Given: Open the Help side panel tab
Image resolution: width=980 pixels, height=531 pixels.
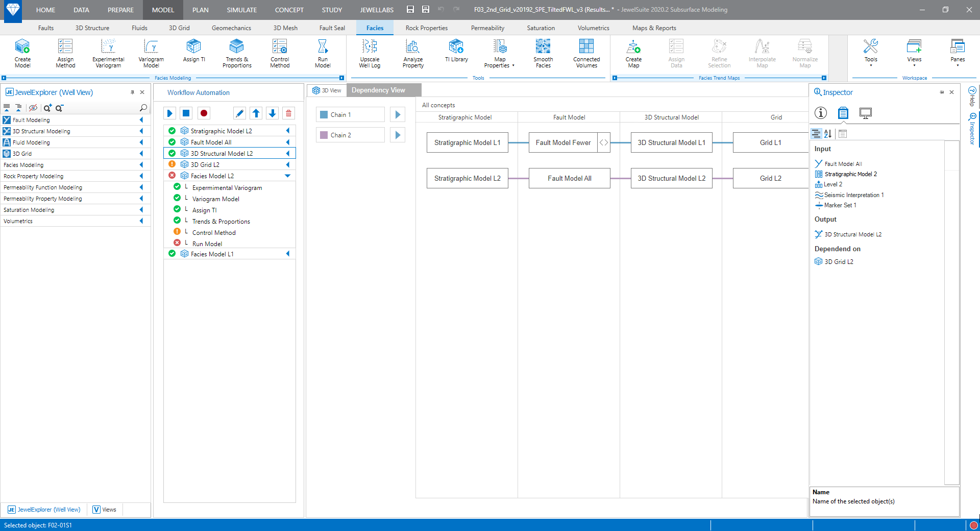Looking at the screenshot, I should click(x=972, y=96).
